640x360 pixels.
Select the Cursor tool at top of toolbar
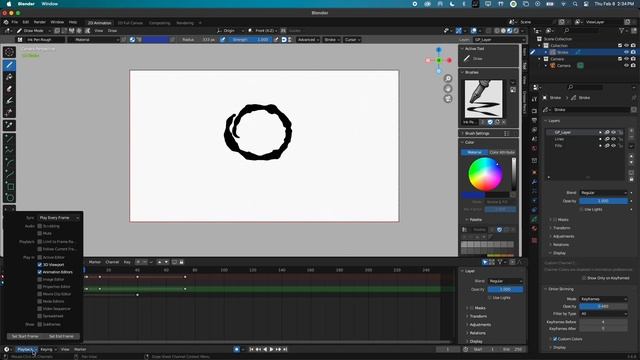point(9,52)
